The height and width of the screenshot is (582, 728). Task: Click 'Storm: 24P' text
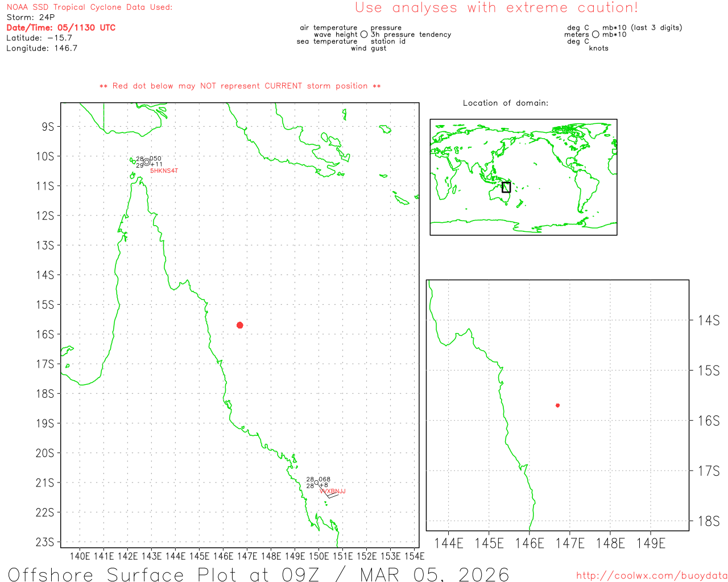tap(31, 18)
